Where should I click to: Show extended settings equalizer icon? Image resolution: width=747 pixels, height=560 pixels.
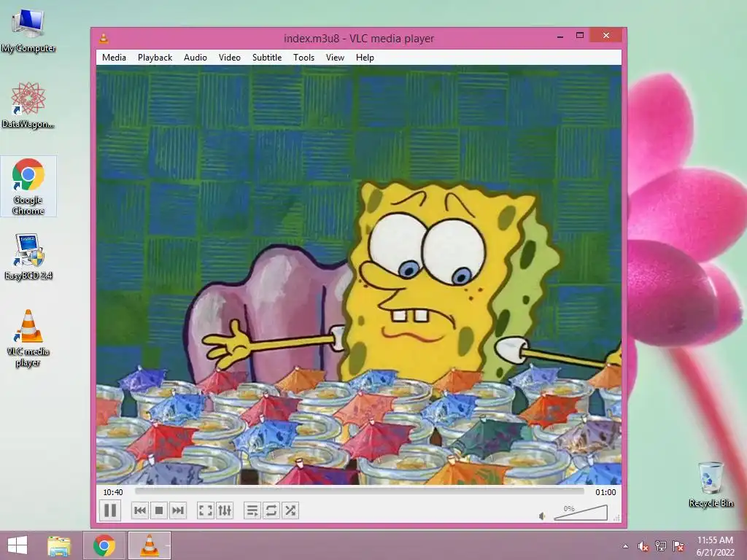[225, 510]
